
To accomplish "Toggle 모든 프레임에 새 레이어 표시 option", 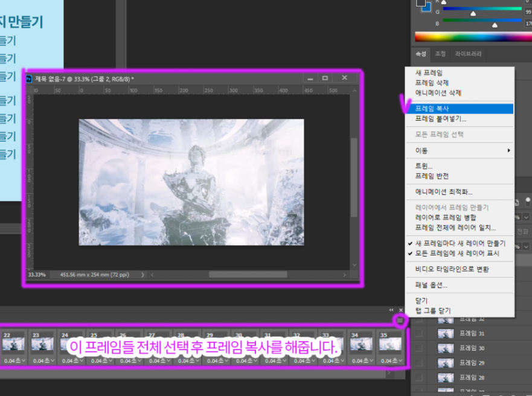I will pyautogui.click(x=457, y=254).
